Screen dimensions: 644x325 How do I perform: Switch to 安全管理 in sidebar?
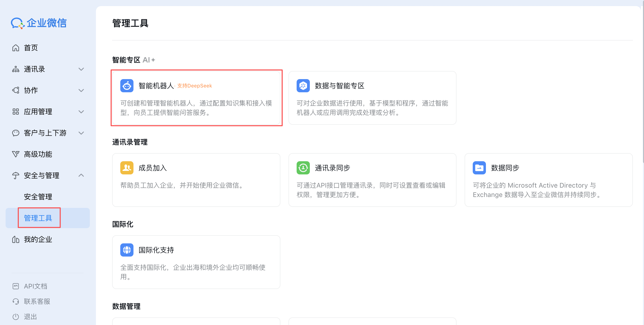pos(38,196)
